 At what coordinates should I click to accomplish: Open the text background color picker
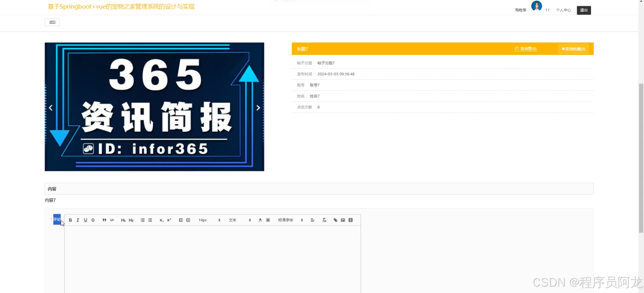pyautogui.click(x=268, y=220)
